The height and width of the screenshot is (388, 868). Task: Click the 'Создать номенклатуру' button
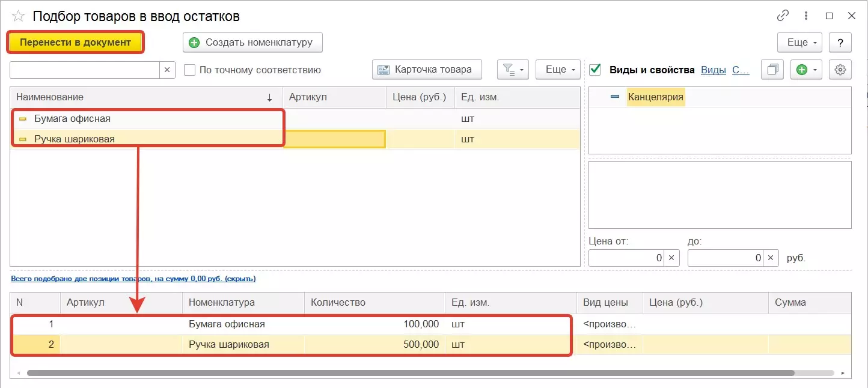[x=252, y=43]
